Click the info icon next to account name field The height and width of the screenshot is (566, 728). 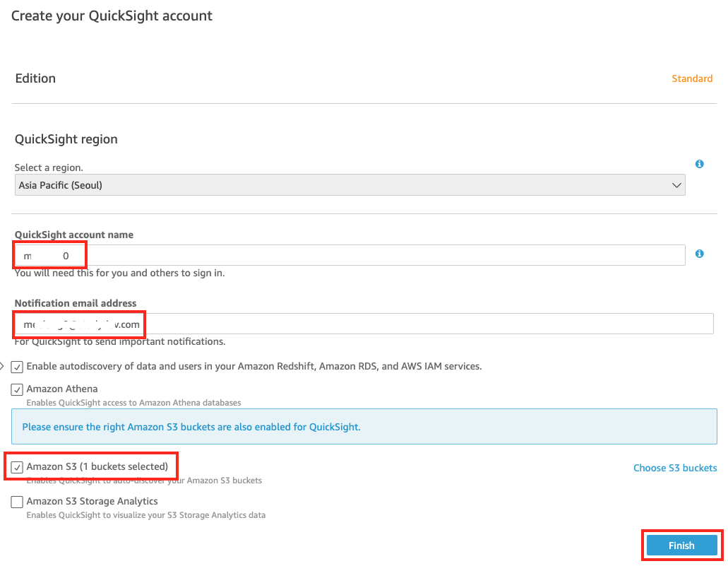click(x=699, y=254)
